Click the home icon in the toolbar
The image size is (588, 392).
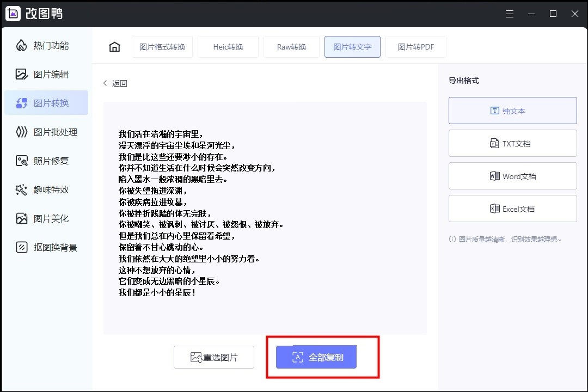click(114, 47)
